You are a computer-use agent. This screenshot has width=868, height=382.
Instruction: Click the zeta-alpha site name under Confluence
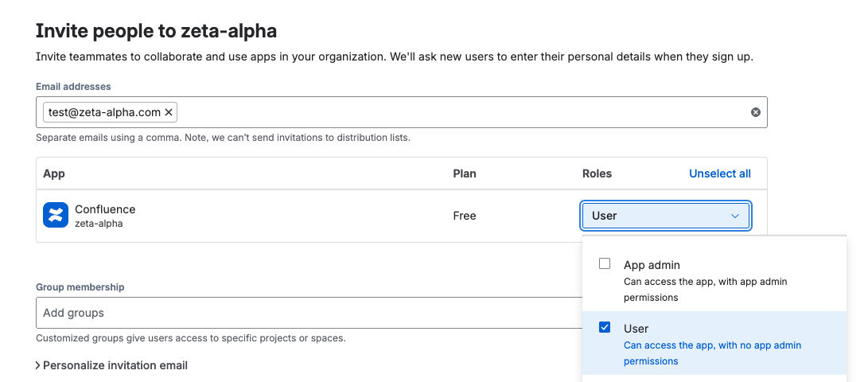[99, 224]
